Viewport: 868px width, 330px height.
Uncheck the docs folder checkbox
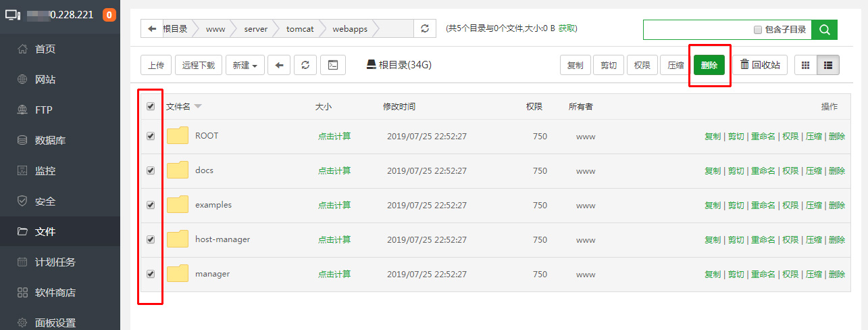coord(151,170)
